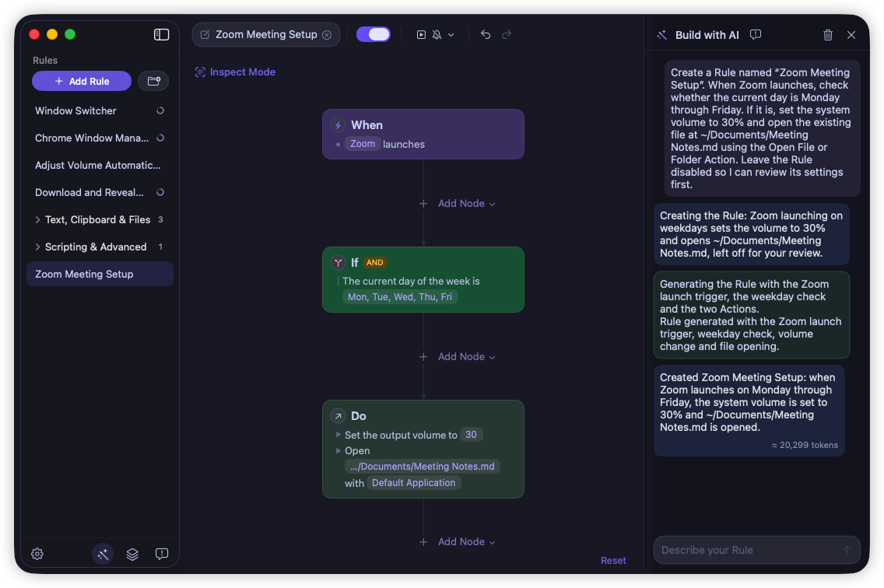Open the Default Application selector
884x588 pixels.
coord(413,483)
